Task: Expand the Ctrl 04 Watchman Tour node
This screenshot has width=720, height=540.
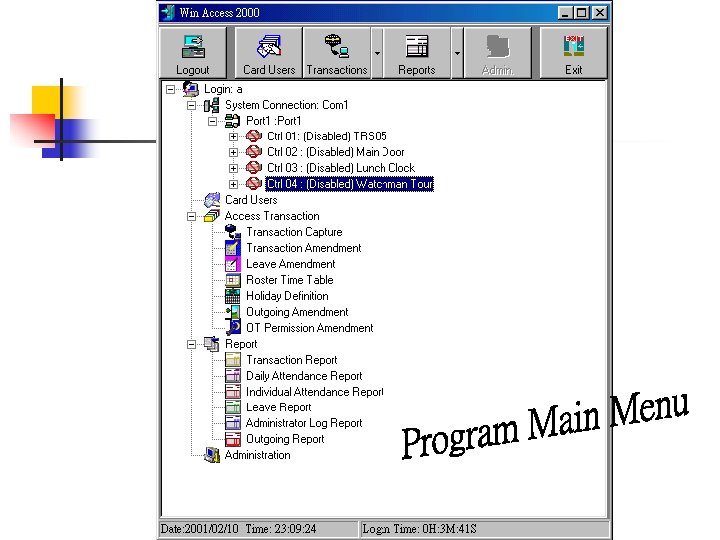Action: (233, 185)
